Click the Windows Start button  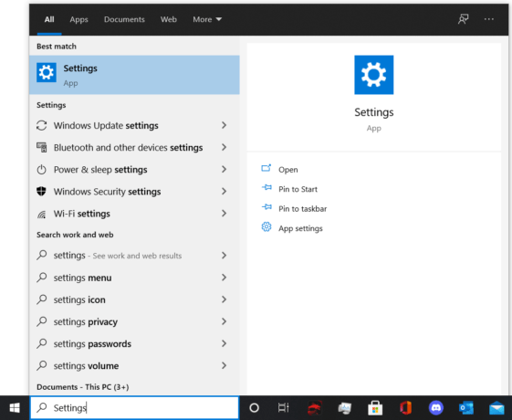(x=15, y=407)
